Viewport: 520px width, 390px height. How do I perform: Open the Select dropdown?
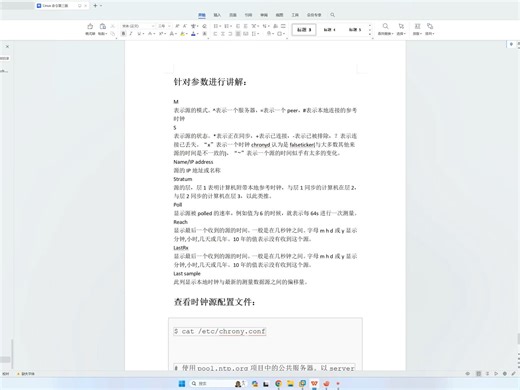[401, 34]
